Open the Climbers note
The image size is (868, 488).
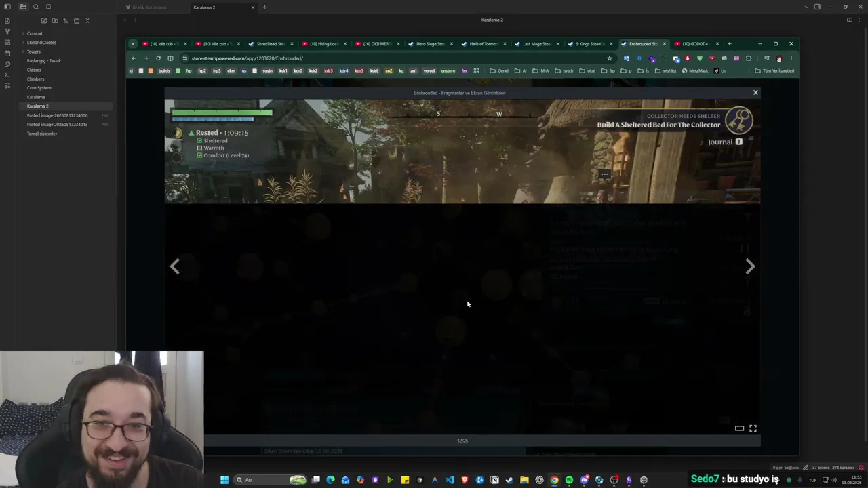coord(35,79)
